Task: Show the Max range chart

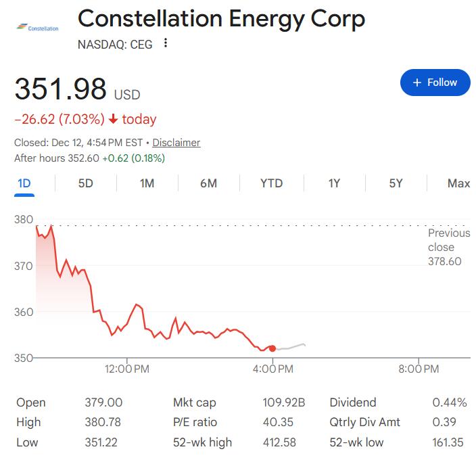Action: (x=458, y=183)
